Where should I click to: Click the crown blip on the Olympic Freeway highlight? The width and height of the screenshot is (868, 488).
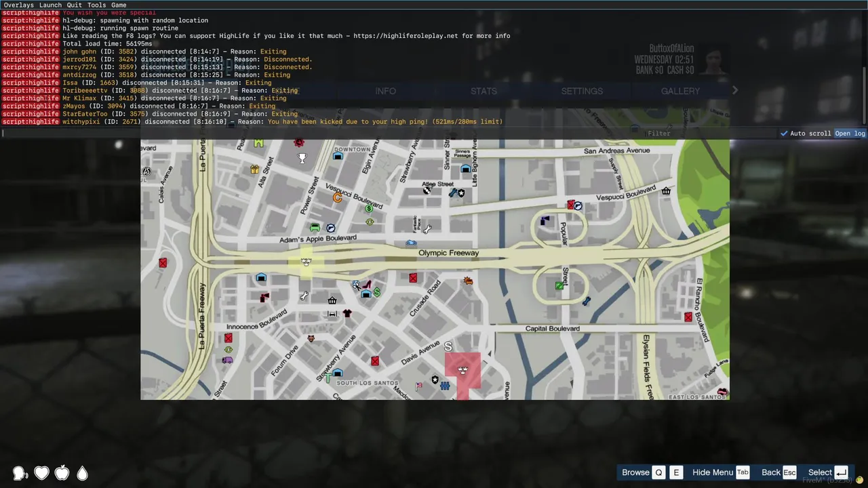tap(306, 262)
